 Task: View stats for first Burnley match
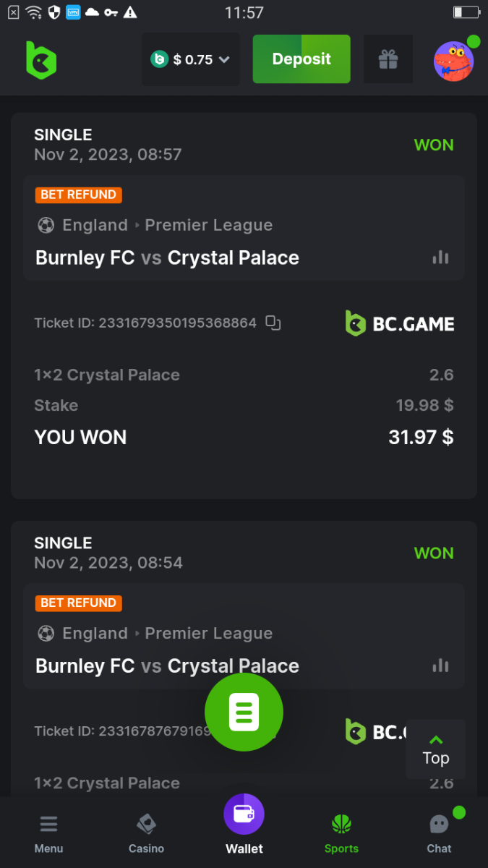pos(440,258)
